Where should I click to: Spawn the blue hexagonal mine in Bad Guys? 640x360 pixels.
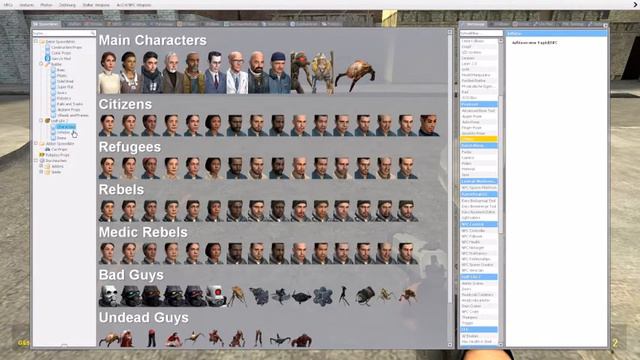323,296
